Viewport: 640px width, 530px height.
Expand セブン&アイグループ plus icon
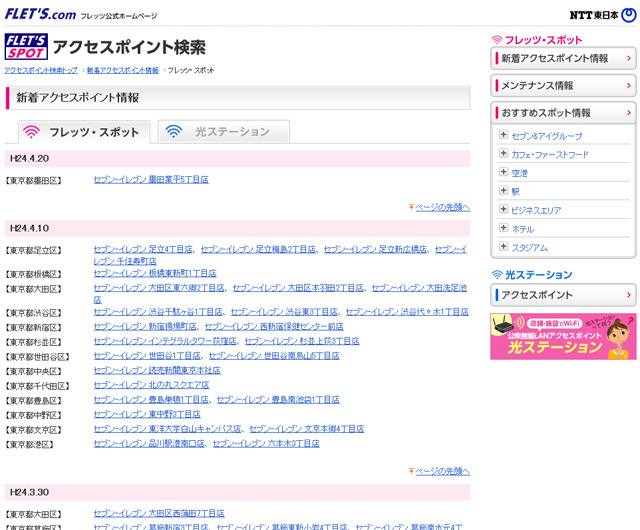pyautogui.click(x=504, y=134)
